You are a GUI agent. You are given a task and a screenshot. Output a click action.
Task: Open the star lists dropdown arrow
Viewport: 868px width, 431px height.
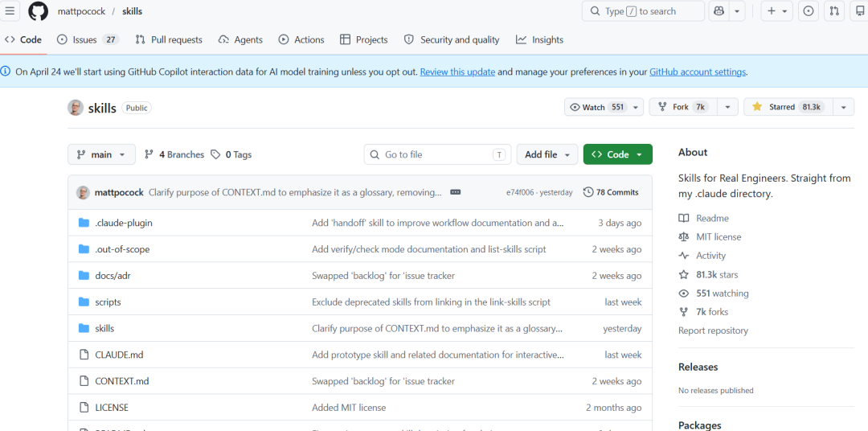843,108
